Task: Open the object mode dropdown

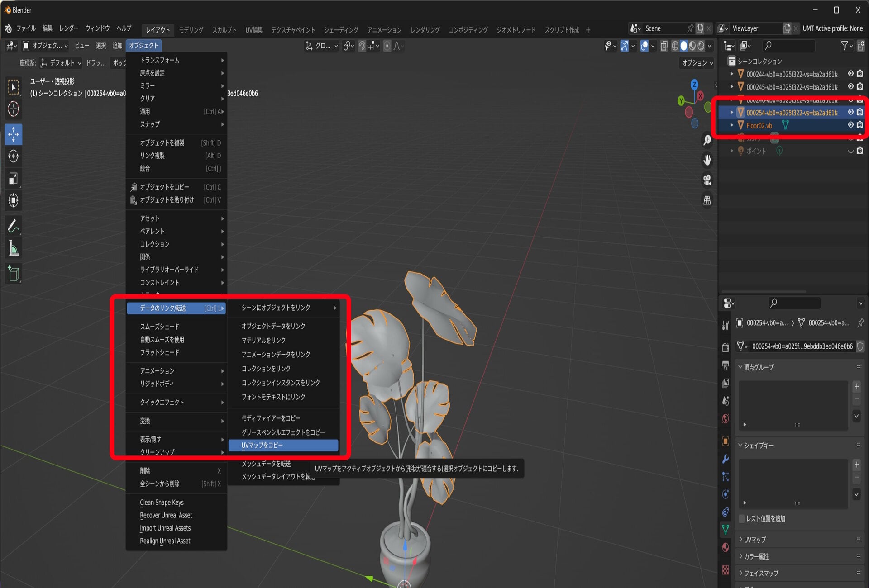Action: [x=45, y=46]
